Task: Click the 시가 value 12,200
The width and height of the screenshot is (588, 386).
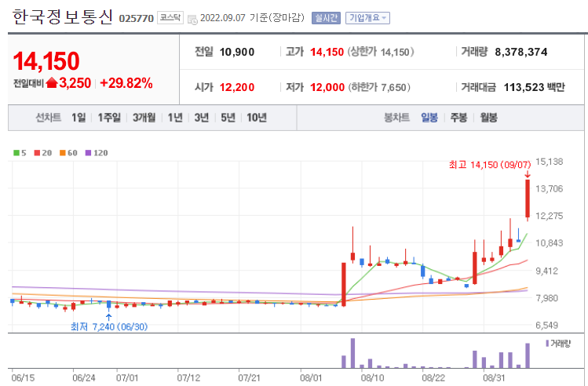Action: coord(237,87)
